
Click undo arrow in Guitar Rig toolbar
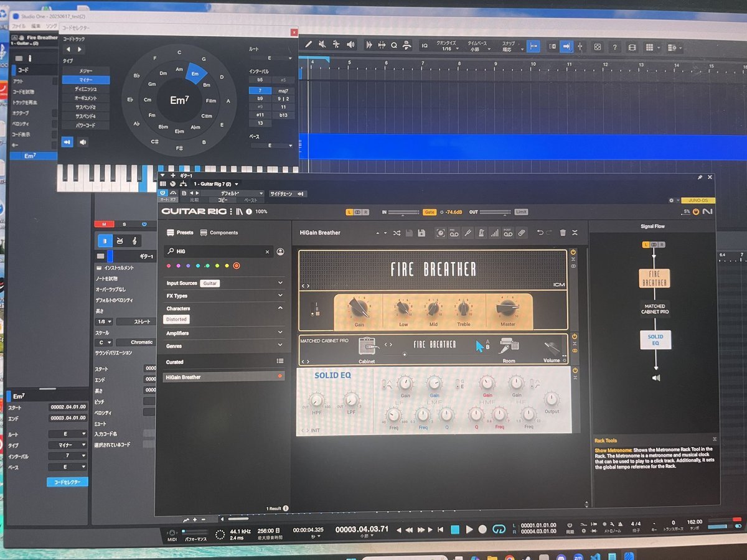tap(539, 233)
